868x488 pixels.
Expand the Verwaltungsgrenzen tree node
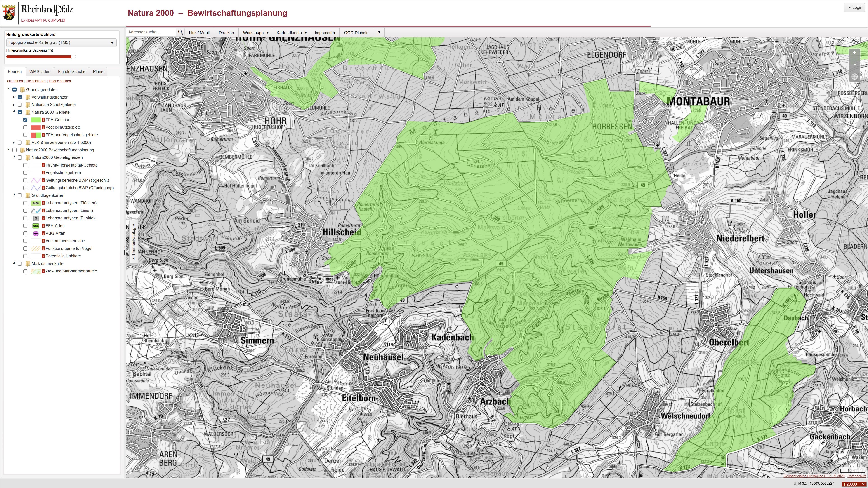coord(14,97)
